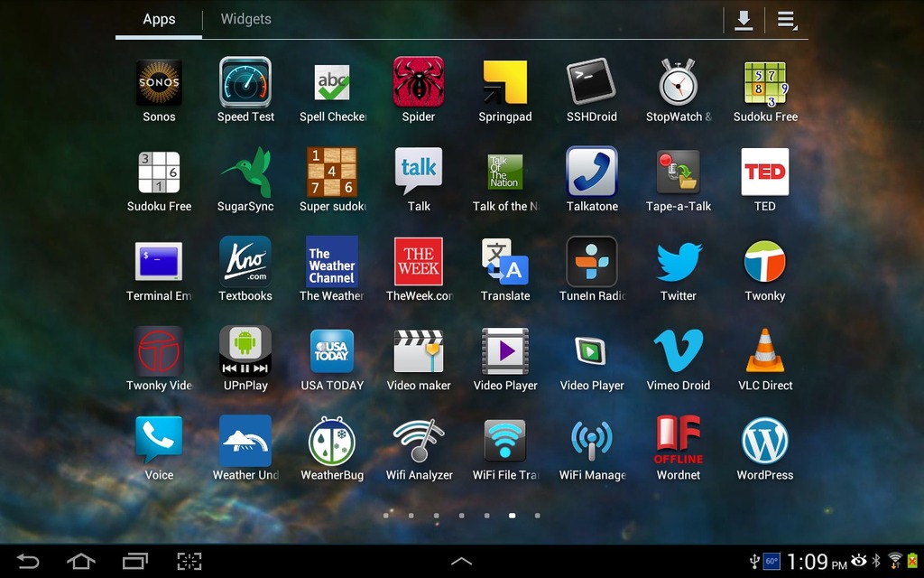Image resolution: width=924 pixels, height=578 pixels.
Task: Tap the 60° weather notification icon
Action: pyautogui.click(x=772, y=560)
